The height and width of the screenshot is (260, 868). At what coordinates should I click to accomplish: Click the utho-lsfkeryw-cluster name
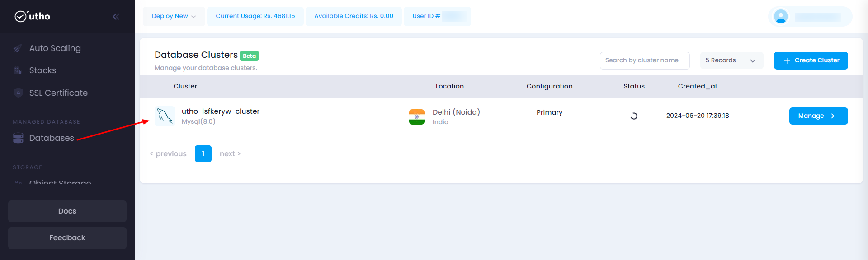[221, 111]
